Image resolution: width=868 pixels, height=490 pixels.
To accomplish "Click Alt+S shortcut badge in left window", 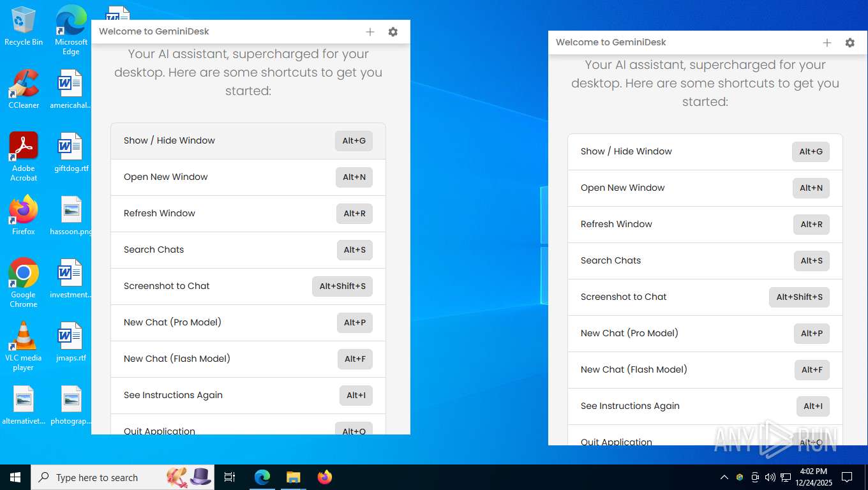I will tap(354, 250).
